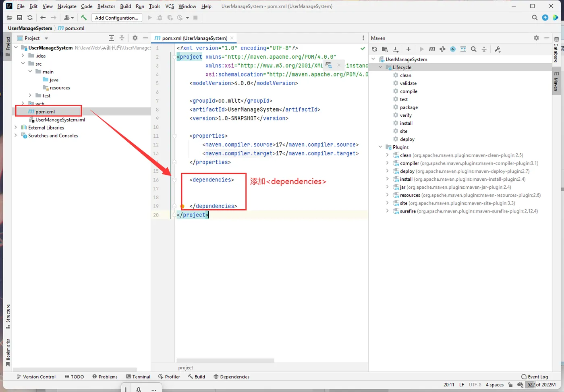Click Generate Sources and Update Folders icon
This screenshot has width=564, height=392.
pyautogui.click(x=385, y=49)
